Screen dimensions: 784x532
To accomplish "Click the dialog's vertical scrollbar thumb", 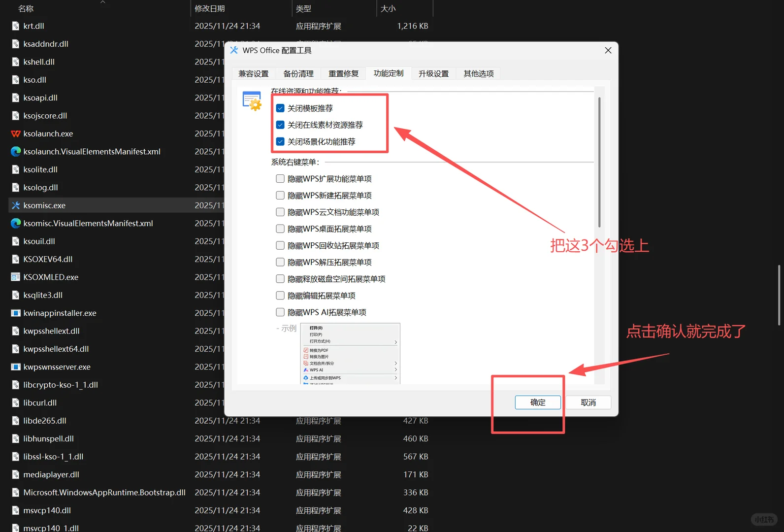I will (599, 162).
